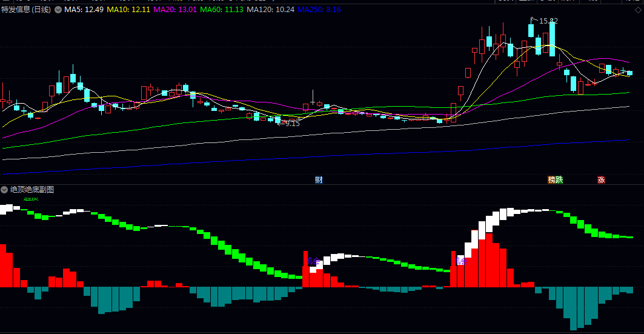Open the 财 financial event marker
Viewport: 644px width, 334px height.
point(319,179)
